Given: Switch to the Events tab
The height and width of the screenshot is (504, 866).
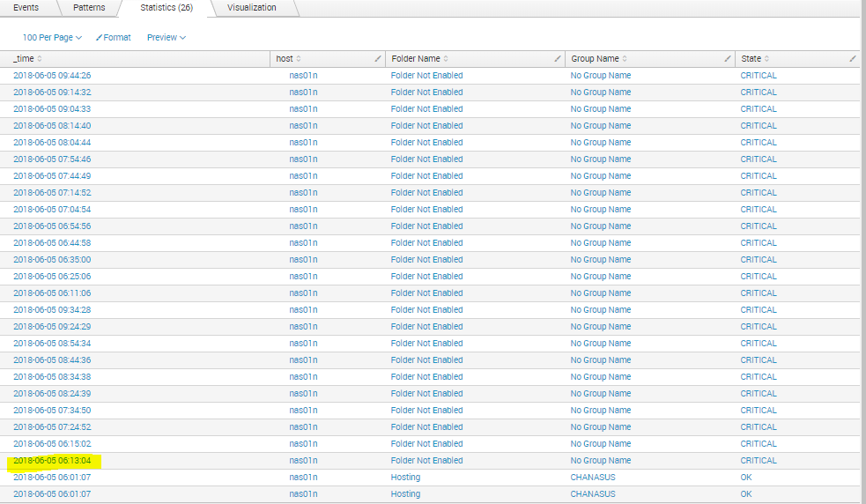Looking at the screenshot, I should [x=26, y=8].
